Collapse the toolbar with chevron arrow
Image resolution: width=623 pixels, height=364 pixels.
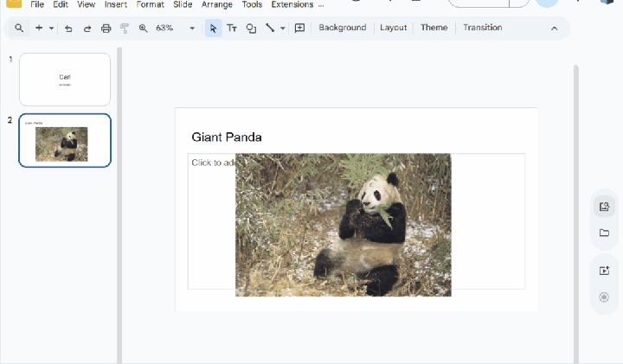pyautogui.click(x=555, y=29)
